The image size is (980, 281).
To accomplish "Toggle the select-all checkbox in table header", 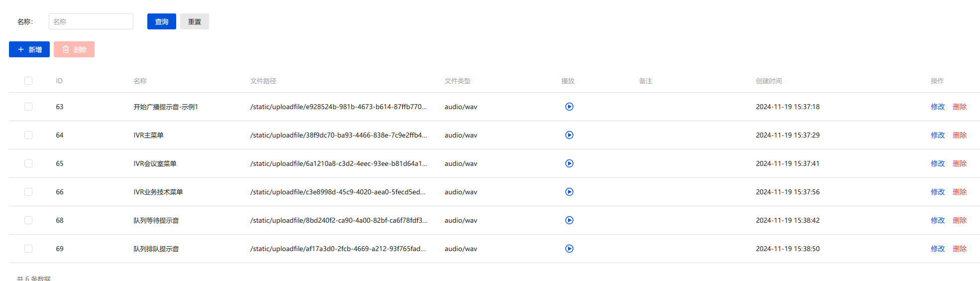I will (28, 81).
